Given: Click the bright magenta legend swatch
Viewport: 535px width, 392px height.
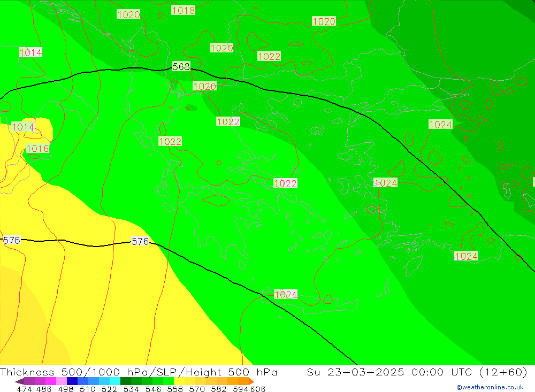Looking at the screenshot, I should pos(51,381).
